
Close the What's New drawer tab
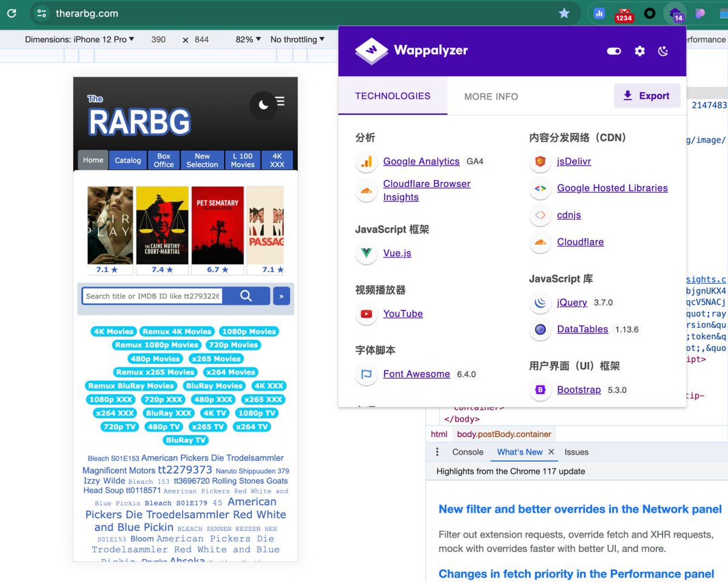(551, 452)
